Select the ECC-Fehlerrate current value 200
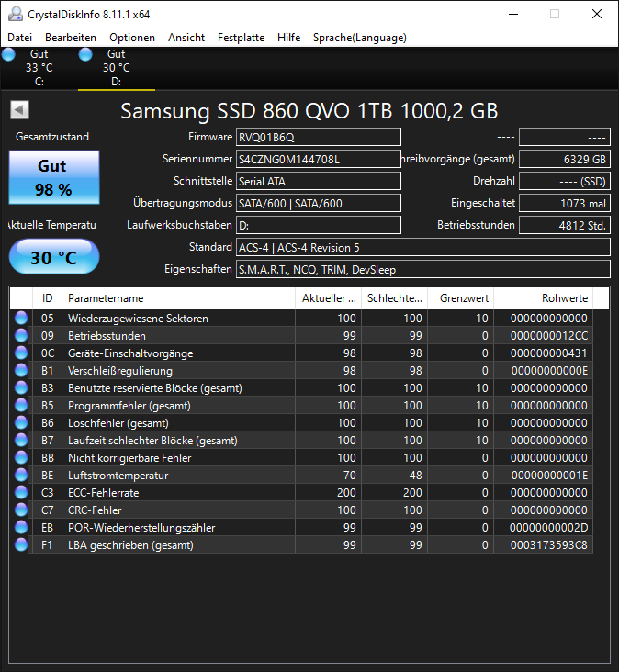The image size is (619, 672). tap(346, 493)
